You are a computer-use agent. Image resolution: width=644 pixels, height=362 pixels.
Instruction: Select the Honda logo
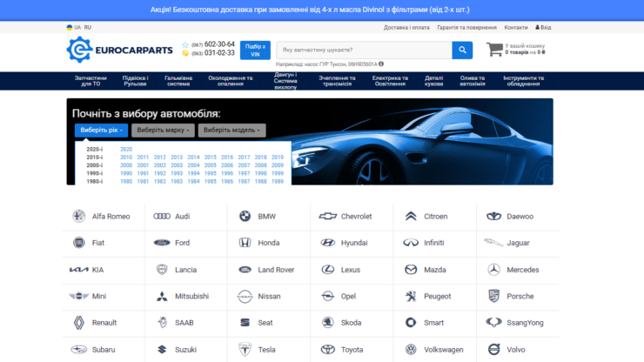click(245, 243)
